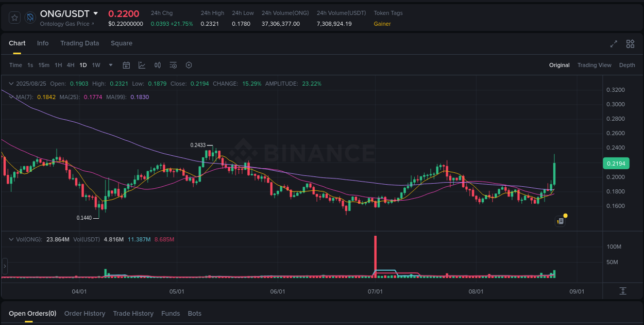The width and height of the screenshot is (644, 325).
Task: Collapse the OHLC data row chevron
Action: pos(11,83)
